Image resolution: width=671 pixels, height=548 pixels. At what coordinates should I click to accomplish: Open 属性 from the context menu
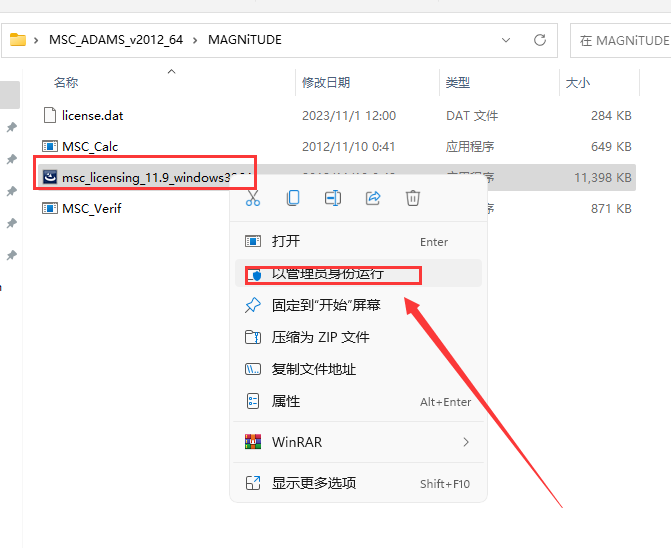pyautogui.click(x=358, y=401)
